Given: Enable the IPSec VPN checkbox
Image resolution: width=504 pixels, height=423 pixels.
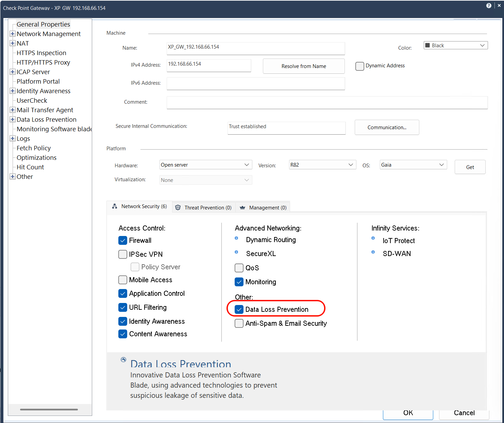Looking at the screenshot, I should [123, 254].
